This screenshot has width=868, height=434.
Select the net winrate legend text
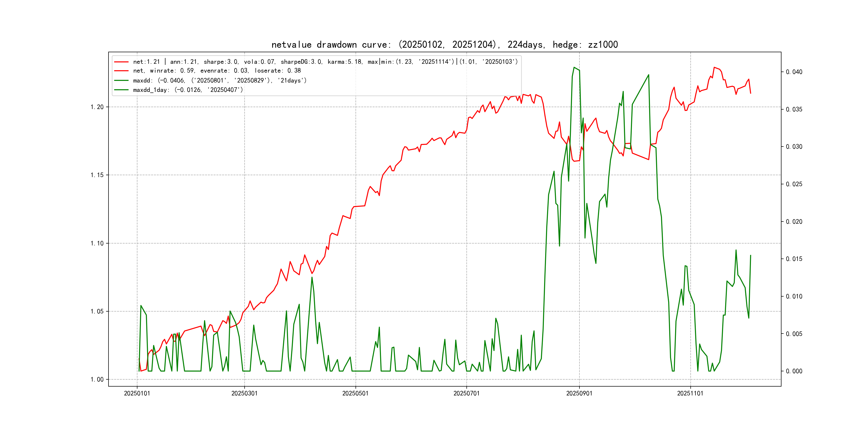coord(217,71)
